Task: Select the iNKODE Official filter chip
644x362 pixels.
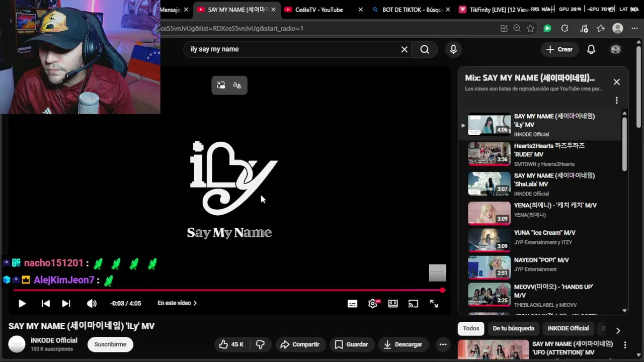Action: coord(568,328)
